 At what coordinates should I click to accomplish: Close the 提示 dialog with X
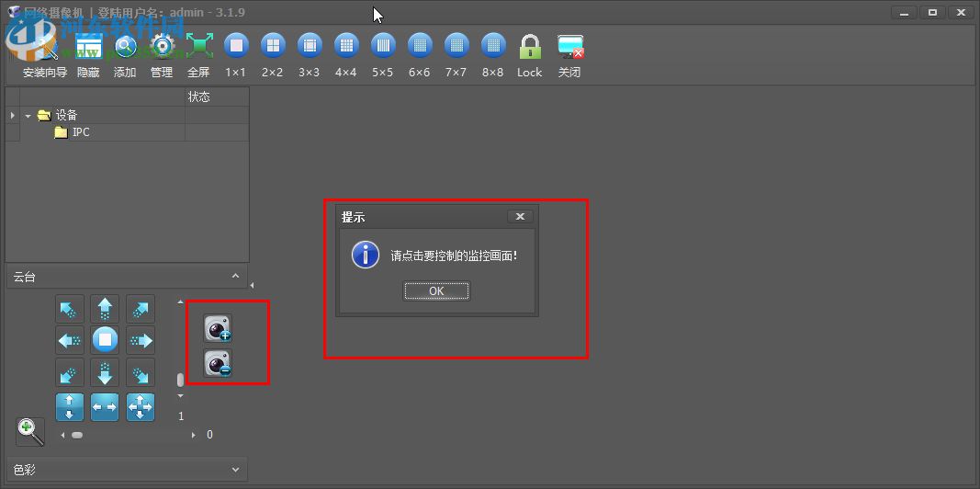coord(520,216)
